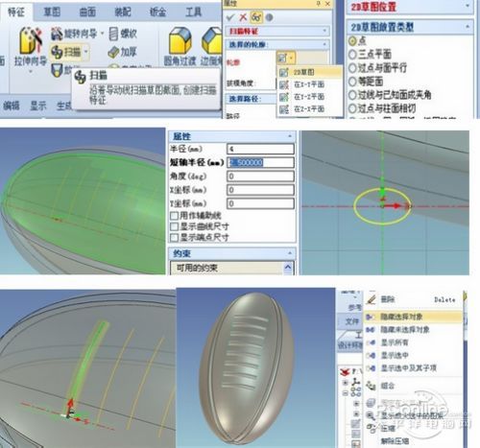Open the 轮廓 profile dropdown arrow

coord(292,59)
